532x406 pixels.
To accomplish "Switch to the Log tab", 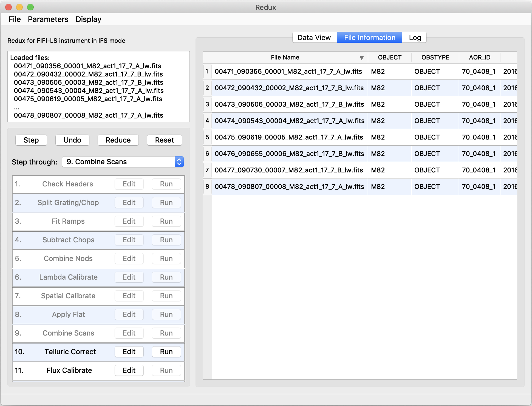I will [x=414, y=37].
